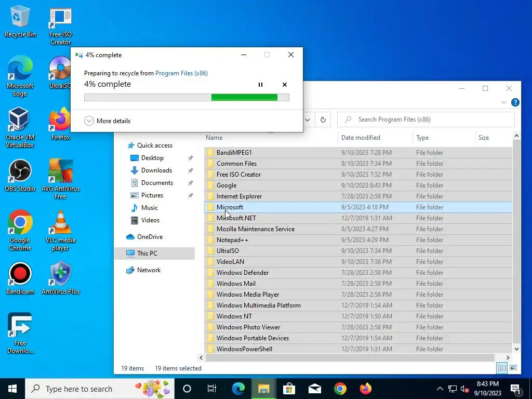Open Microsoft Edge desktop shortcut
The image size is (532, 399).
pos(20,76)
